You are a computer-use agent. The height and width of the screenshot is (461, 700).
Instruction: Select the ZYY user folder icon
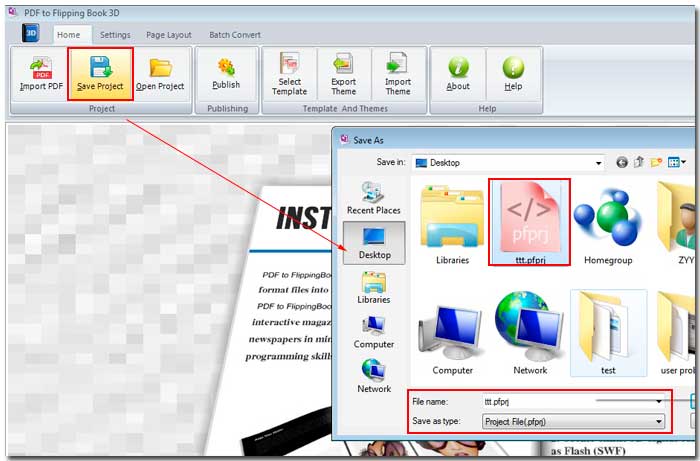tap(675, 223)
